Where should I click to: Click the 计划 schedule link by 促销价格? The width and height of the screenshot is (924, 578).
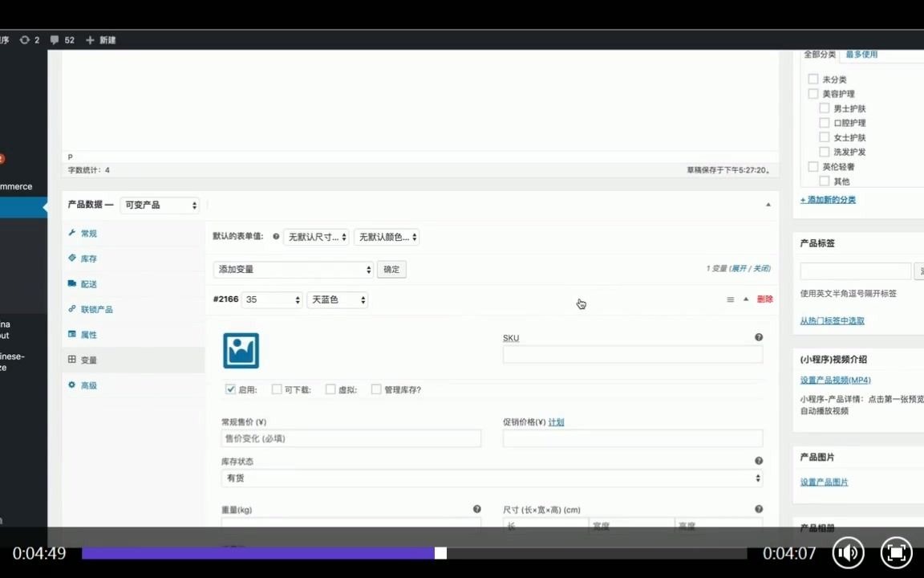coord(557,421)
